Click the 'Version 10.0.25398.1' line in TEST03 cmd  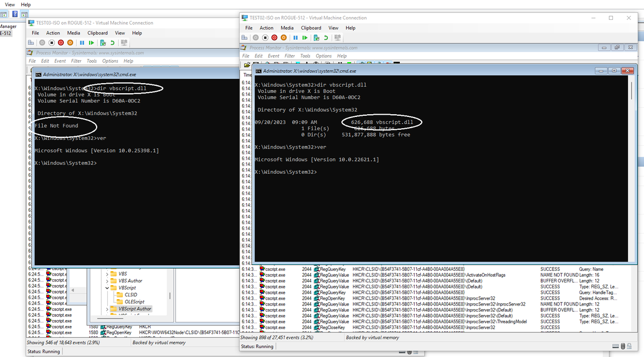pyautogui.click(x=97, y=151)
